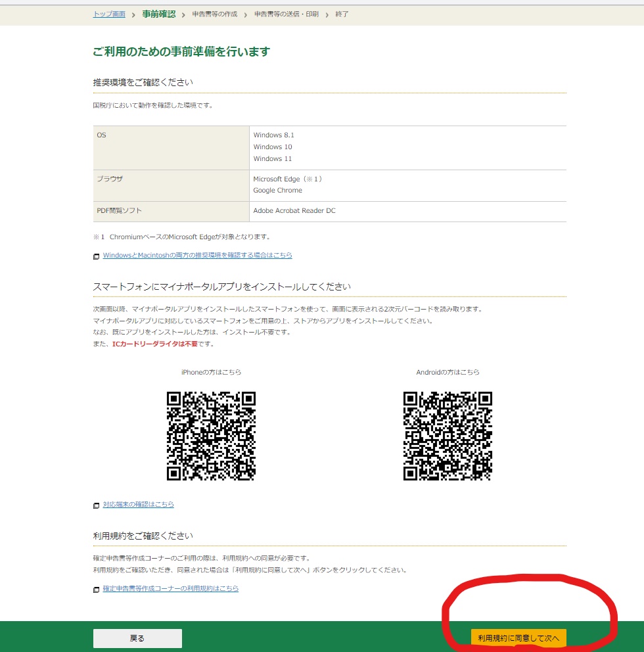
Task: Click the Windows 11 table entry
Action: (x=273, y=159)
